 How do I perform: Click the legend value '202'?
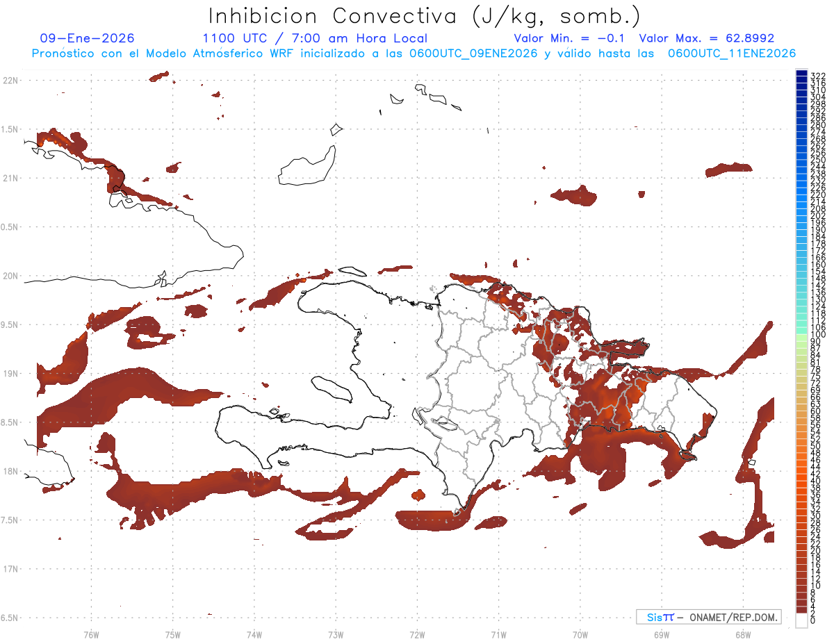(818, 215)
